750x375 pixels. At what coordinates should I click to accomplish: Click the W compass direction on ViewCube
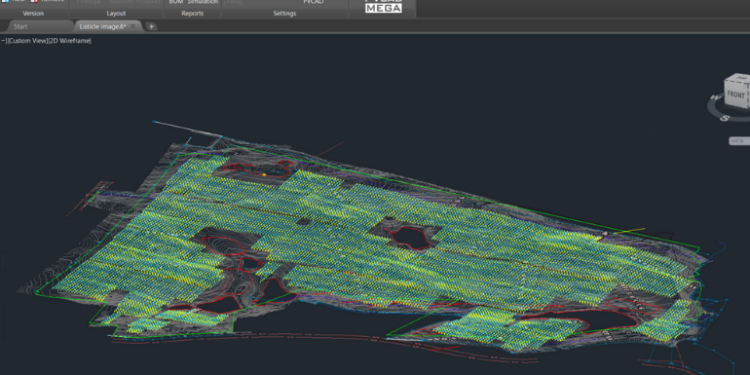coord(716,98)
